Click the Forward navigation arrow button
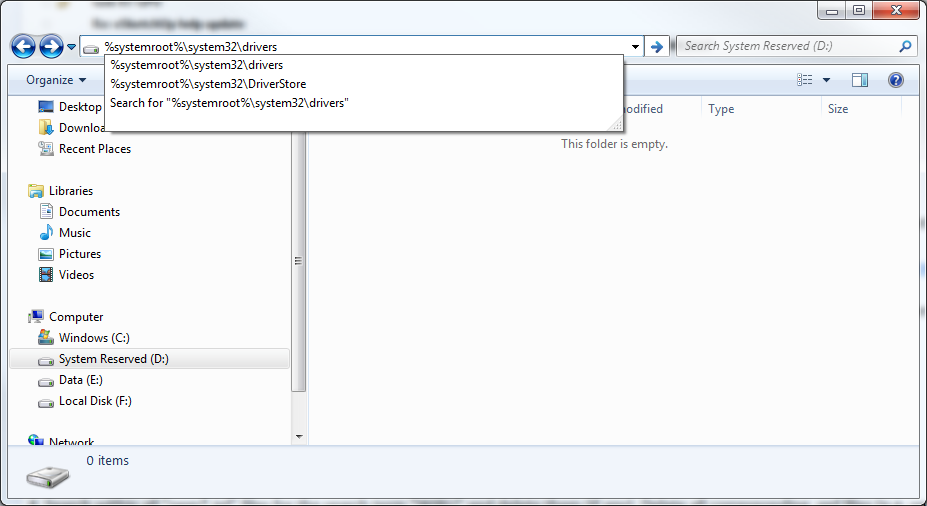Viewport: 927px width, 506px height. [x=51, y=46]
